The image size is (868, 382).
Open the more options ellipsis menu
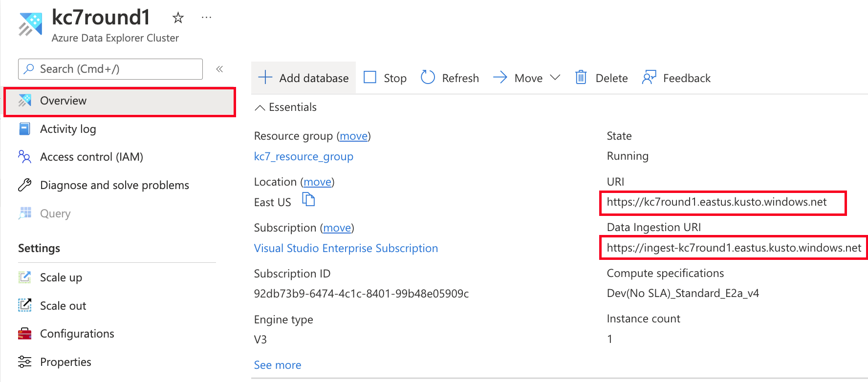207,18
